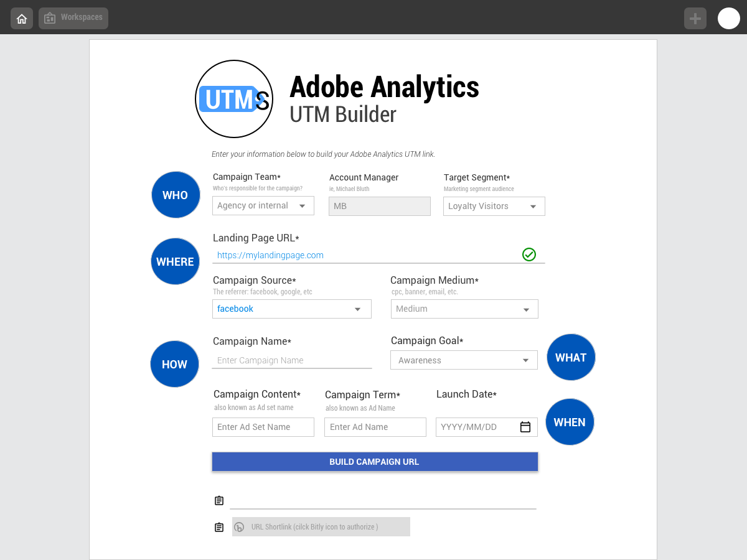This screenshot has height=560, width=747.
Task: Click the WHAT circle badge
Action: pyautogui.click(x=571, y=357)
